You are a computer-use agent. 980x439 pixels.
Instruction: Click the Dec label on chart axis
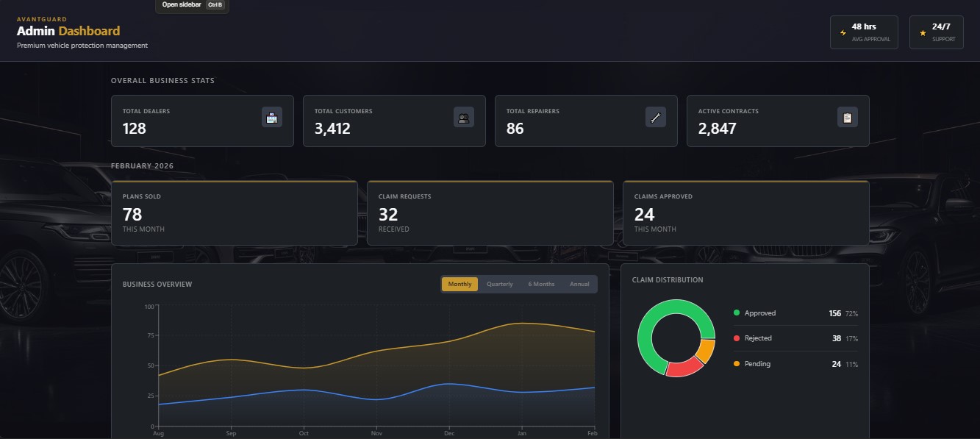[x=449, y=433]
